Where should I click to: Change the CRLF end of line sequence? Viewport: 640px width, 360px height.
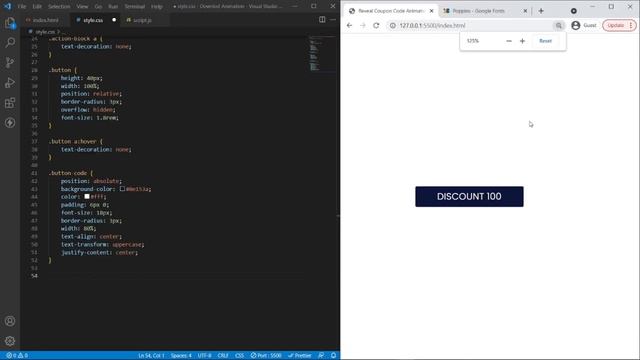pos(223,356)
